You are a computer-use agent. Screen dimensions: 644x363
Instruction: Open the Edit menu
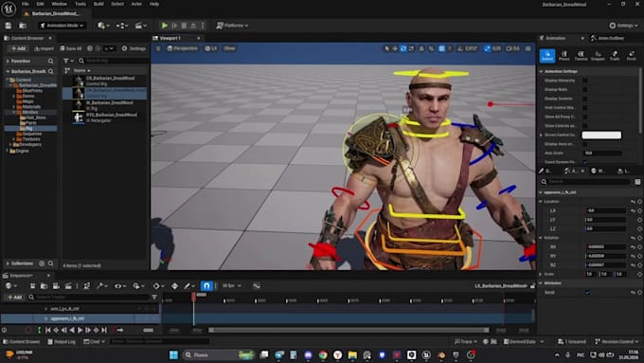[40, 4]
